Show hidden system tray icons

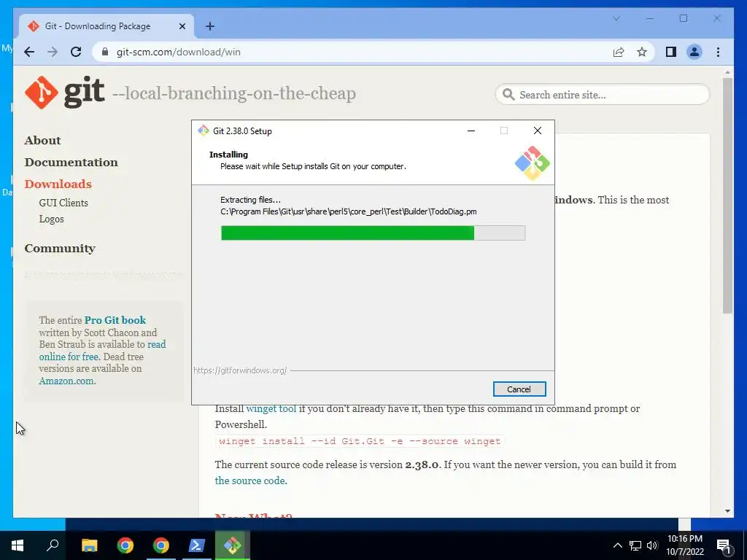(617, 545)
